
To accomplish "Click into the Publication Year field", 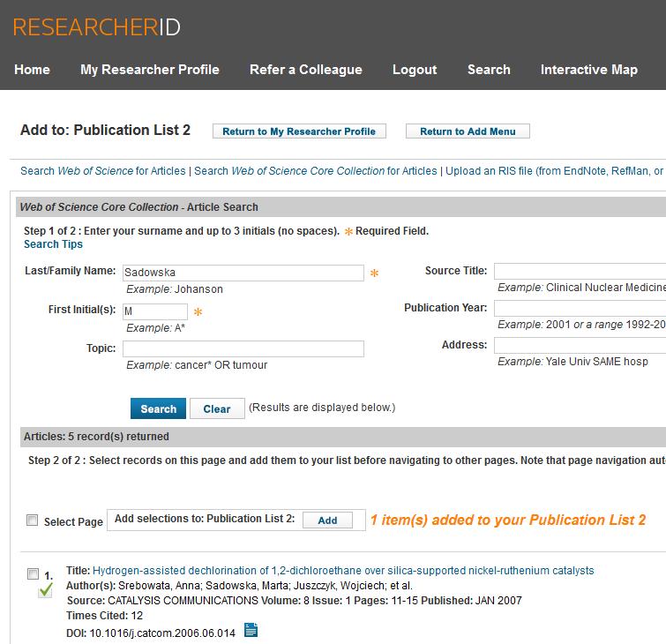I will point(580,308).
